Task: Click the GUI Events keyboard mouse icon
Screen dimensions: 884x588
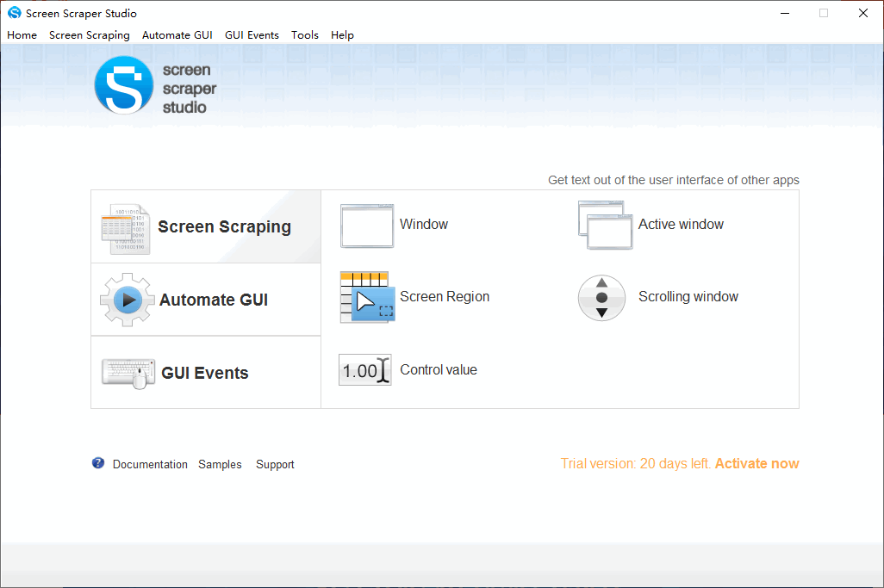Action: 128,374
